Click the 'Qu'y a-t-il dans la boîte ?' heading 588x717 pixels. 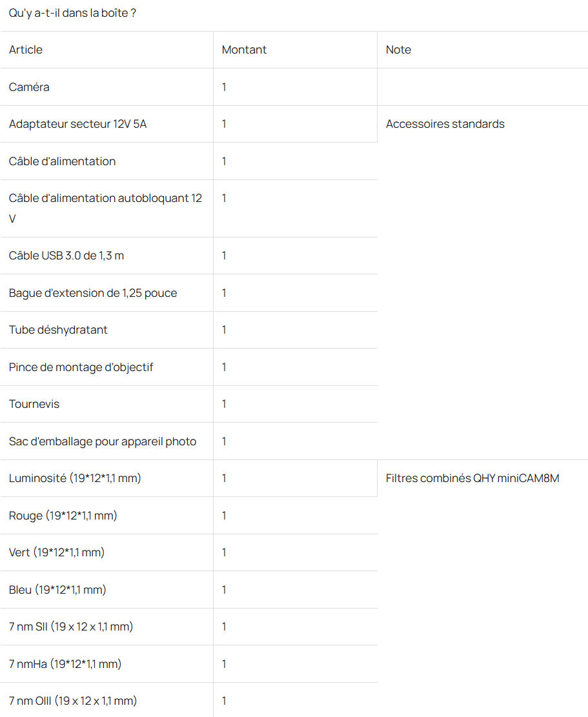tap(72, 13)
